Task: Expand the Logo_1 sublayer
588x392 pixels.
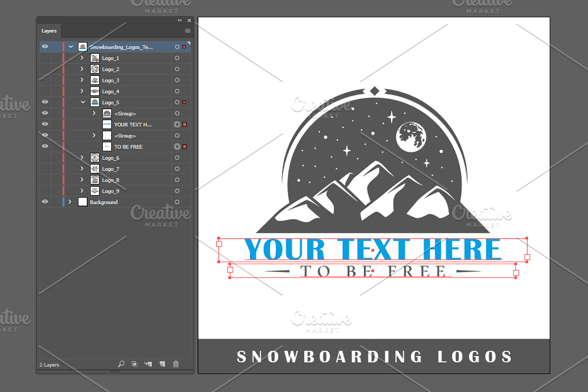Action: [82, 58]
